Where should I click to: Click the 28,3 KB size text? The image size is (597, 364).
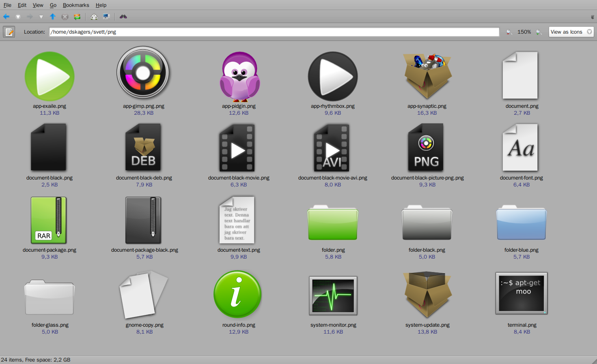click(x=144, y=113)
